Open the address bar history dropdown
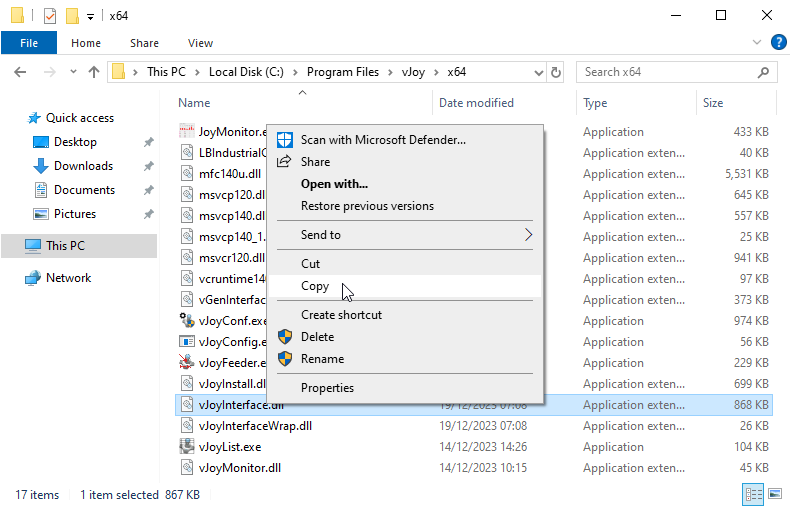Image resolution: width=791 pixels, height=507 pixels. click(539, 73)
